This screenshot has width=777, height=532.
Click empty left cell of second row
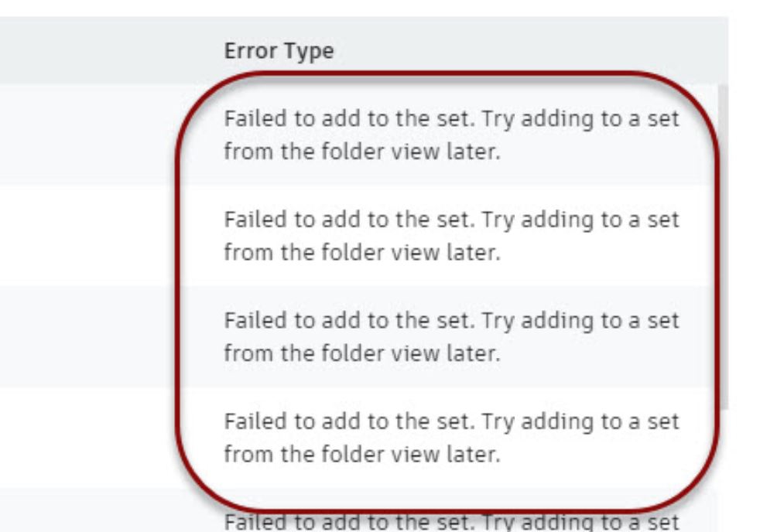click(89, 236)
